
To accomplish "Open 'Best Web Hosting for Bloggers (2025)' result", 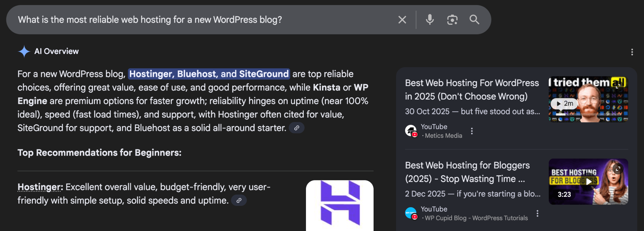I will point(467,172).
